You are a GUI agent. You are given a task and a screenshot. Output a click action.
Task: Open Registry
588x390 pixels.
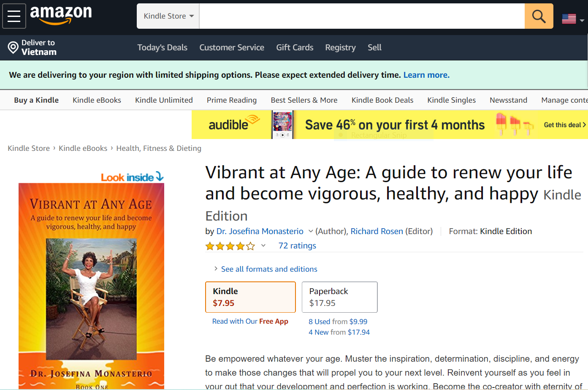(x=340, y=47)
